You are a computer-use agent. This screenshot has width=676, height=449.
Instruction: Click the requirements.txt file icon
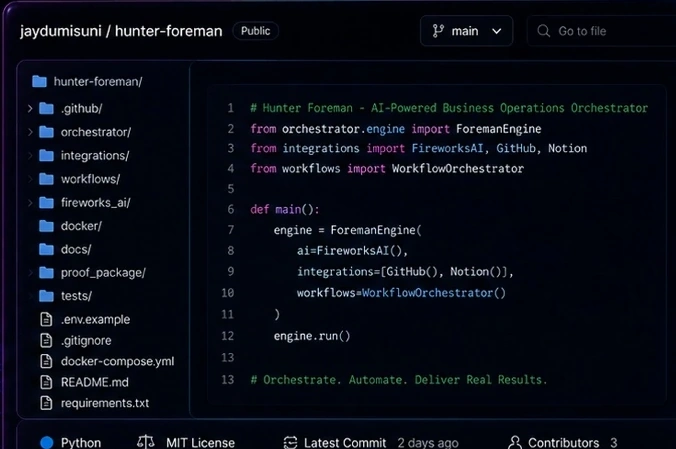tap(46, 403)
